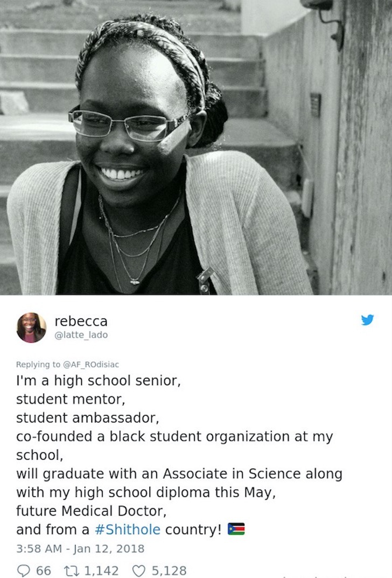The width and height of the screenshot is (392, 578).
Task: Open the @AF_ROdisiac mention link
Action: 91,364
